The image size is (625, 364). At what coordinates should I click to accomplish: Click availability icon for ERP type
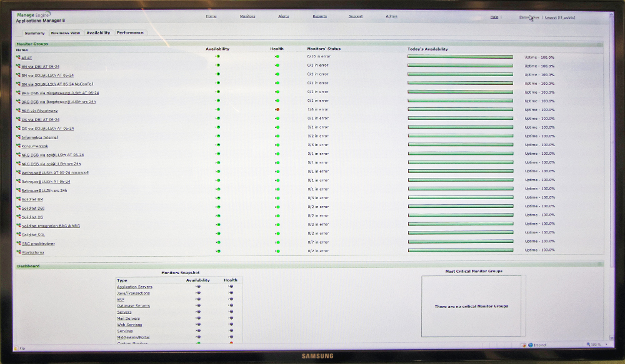pyautogui.click(x=198, y=299)
